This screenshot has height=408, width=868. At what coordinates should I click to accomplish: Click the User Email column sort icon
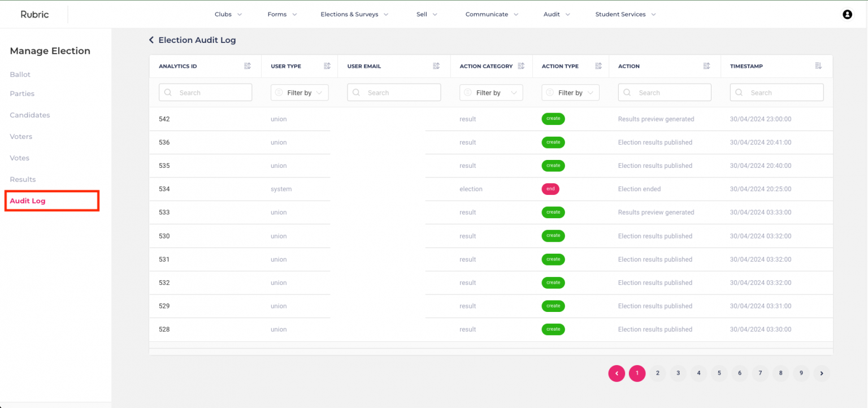[x=436, y=66]
